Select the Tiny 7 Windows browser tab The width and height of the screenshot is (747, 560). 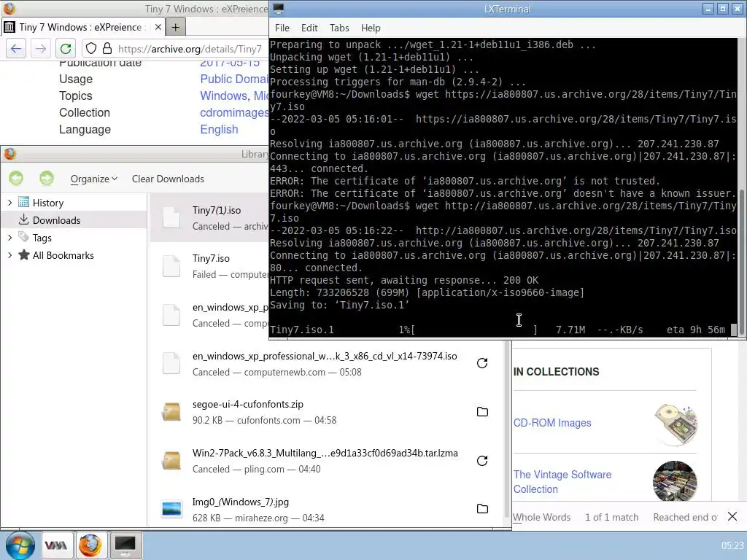(x=83, y=27)
